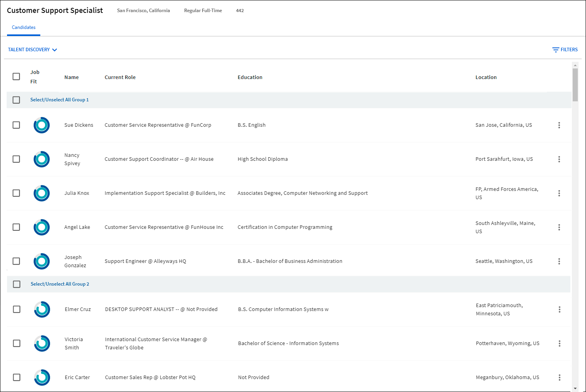Click the scrollbar up arrow
Screen dimensions: 586x392
pyautogui.click(x=575, y=65)
